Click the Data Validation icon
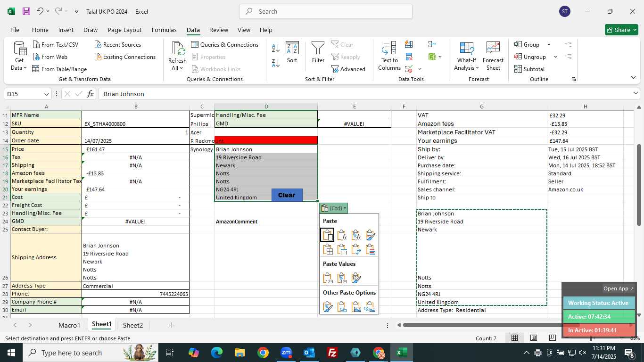 (x=409, y=69)
